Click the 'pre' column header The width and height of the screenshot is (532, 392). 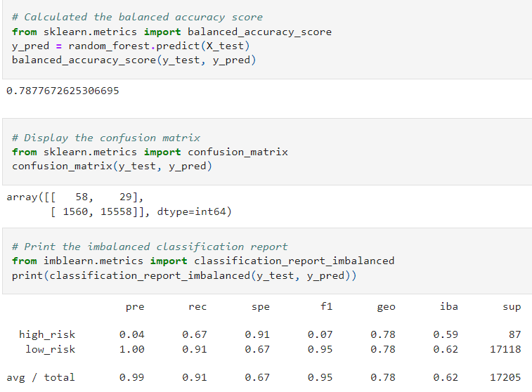tap(135, 307)
